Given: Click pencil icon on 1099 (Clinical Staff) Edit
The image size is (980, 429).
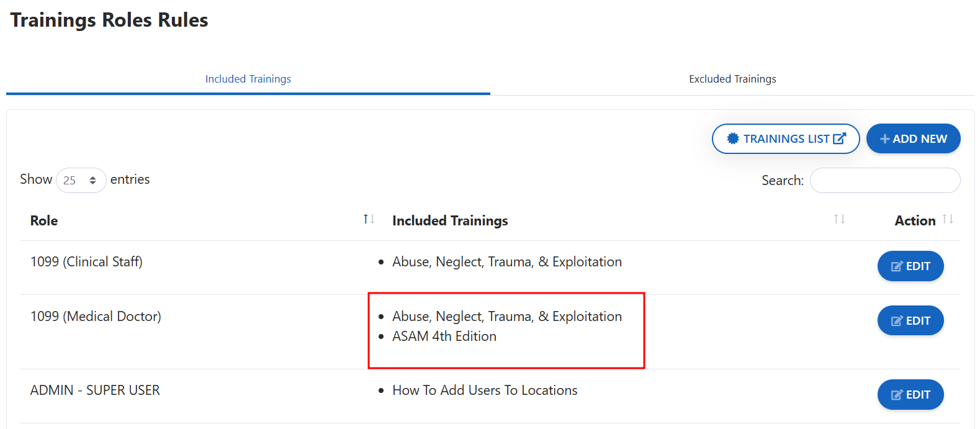Looking at the screenshot, I should [897, 266].
